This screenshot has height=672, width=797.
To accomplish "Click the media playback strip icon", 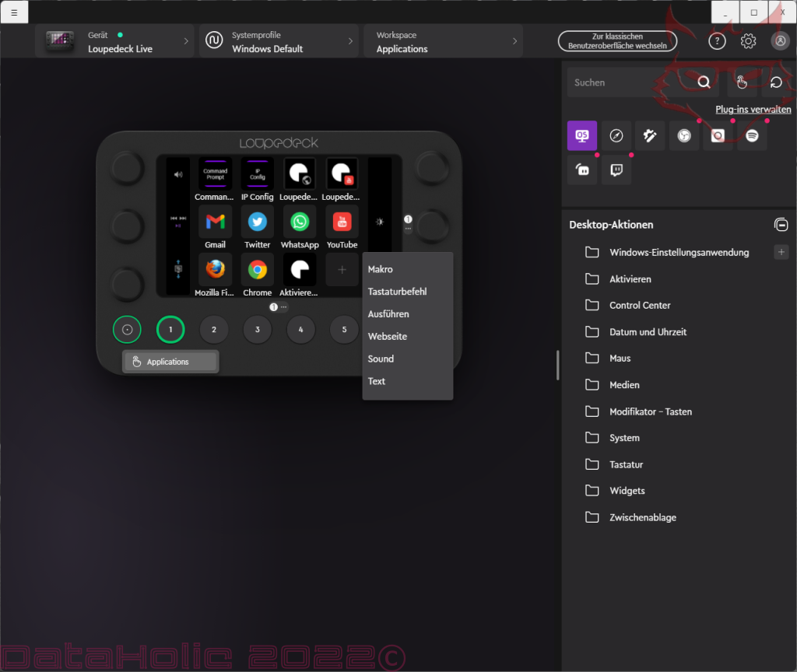I will (178, 222).
